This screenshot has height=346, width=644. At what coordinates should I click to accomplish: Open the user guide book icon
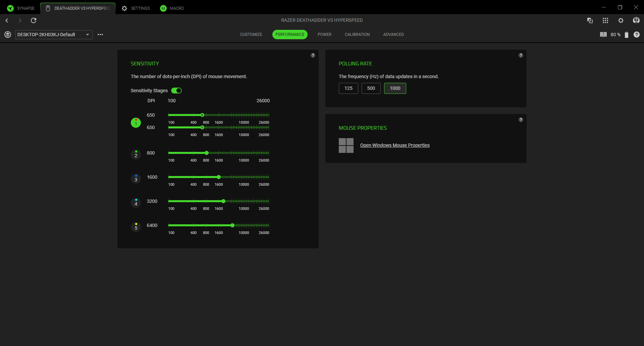(x=603, y=35)
